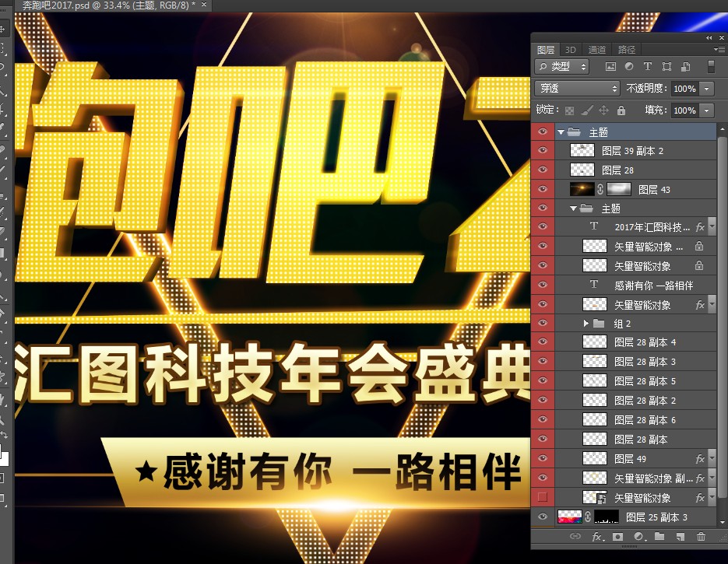
Task: Hide the 图层 39 副本 2 layer
Action: click(x=542, y=150)
